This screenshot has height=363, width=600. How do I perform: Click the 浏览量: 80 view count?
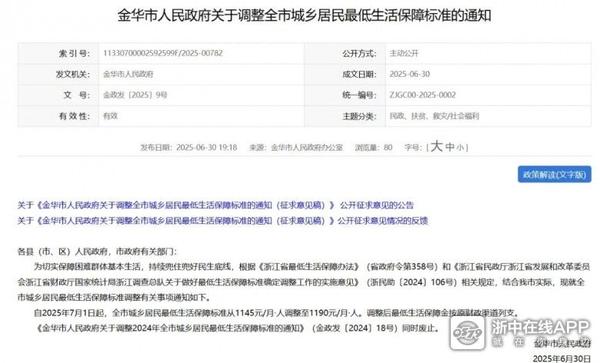tap(374, 147)
